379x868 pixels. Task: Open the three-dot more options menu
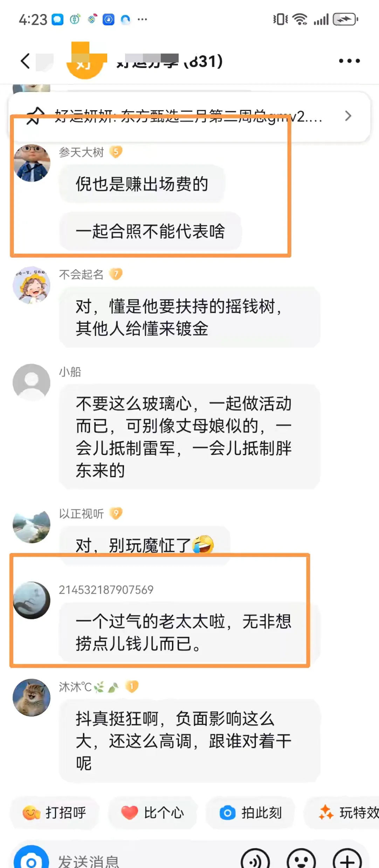click(x=349, y=61)
